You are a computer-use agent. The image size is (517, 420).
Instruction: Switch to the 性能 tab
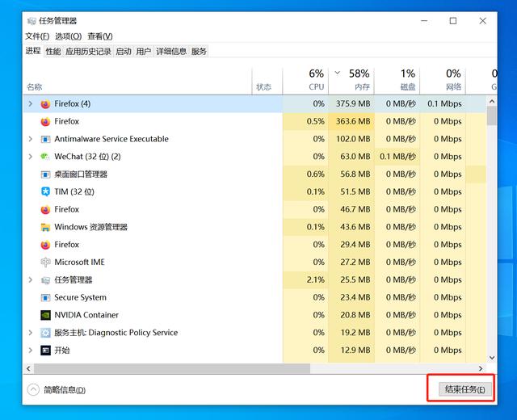click(53, 52)
